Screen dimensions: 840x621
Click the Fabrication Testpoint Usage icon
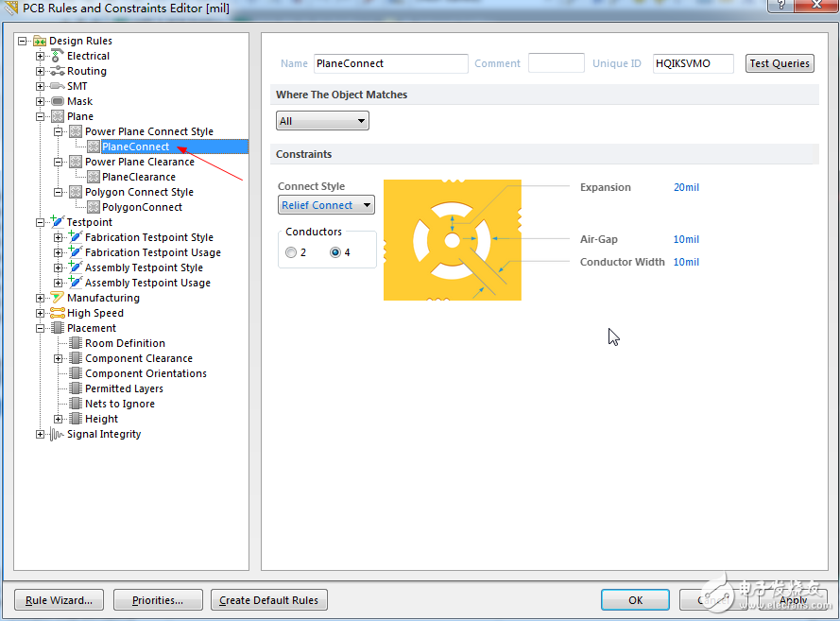(x=76, y=251)
